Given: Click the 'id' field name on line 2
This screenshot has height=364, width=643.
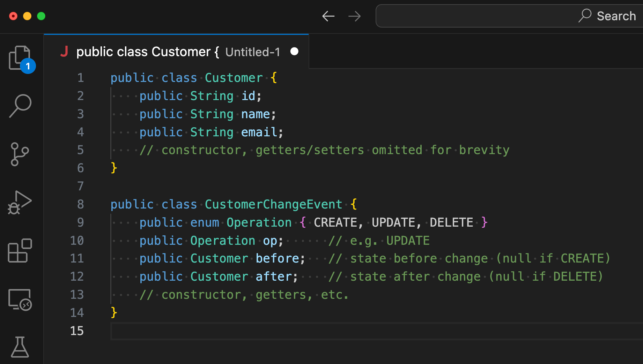Looking at the screenshot, I should [x=248, y=96].
